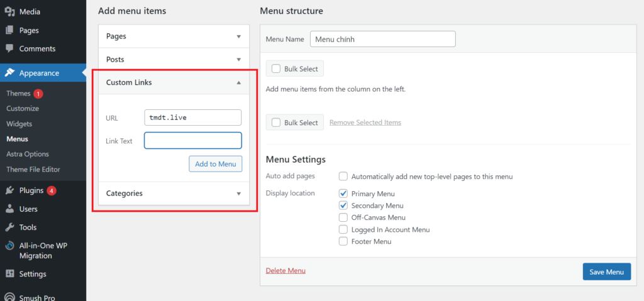
Task: Open Users via the person icon
Action: point(10,209)
